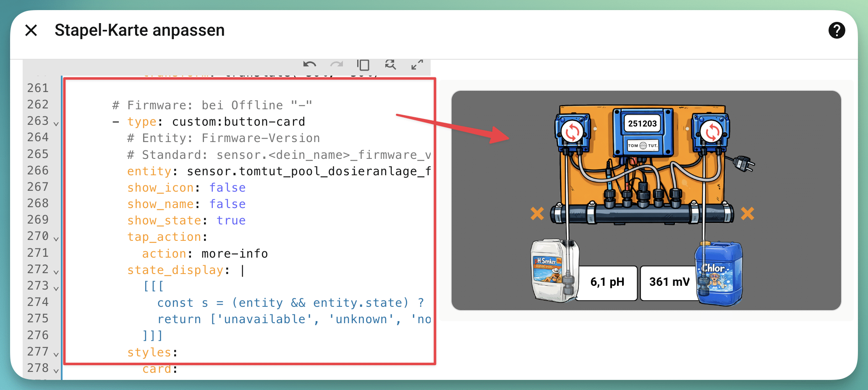Click the left pump rotation icon
This screenshot has width=868, height=390.
point(572,132)
